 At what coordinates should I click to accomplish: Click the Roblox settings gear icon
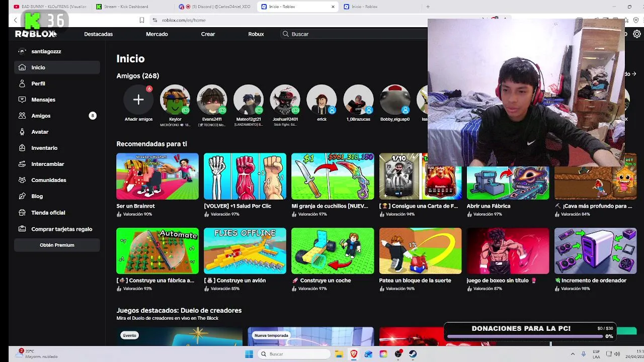pyautogui.click(x=637, y=34)
